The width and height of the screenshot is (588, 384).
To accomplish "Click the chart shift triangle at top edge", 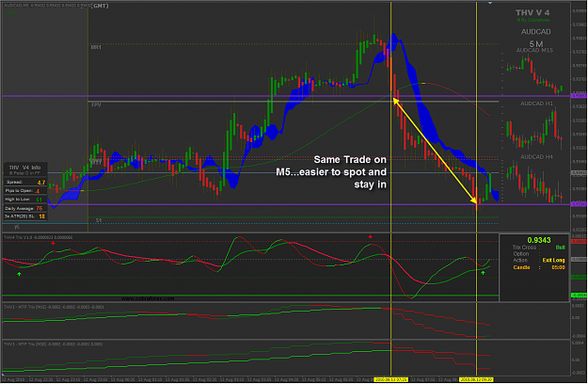I will click(490, 3).
